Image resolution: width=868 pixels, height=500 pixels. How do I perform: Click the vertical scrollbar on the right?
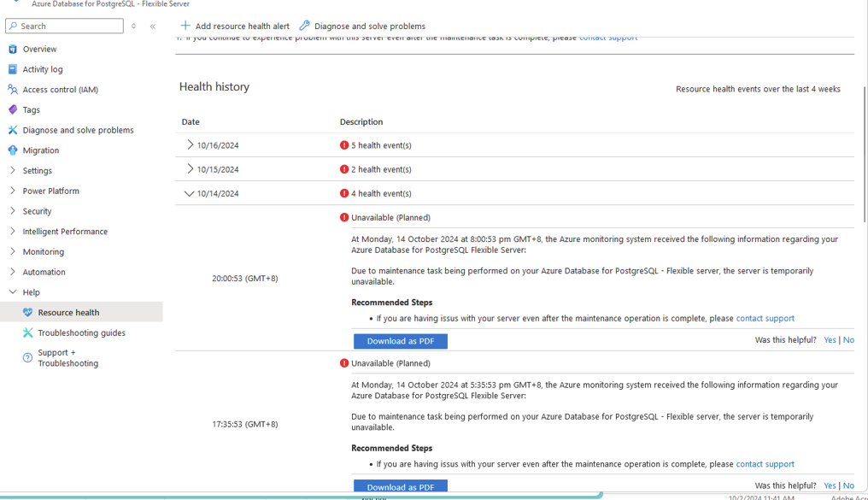click(x=865, y=155)
